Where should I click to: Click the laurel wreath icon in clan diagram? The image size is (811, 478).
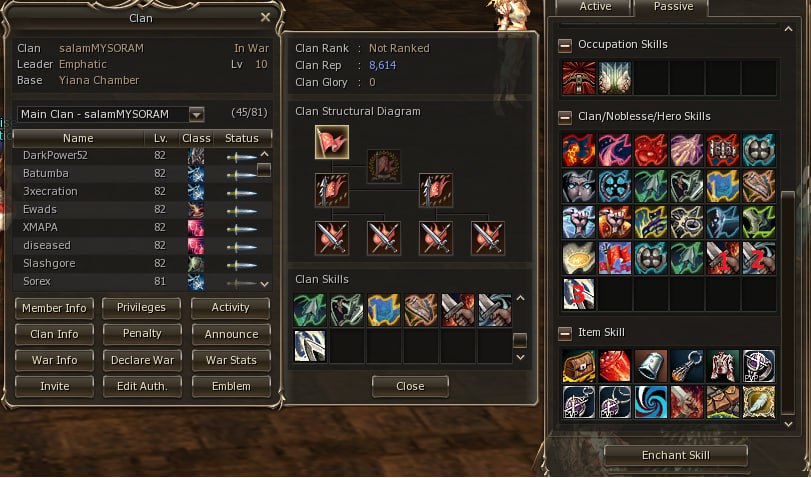384,166
